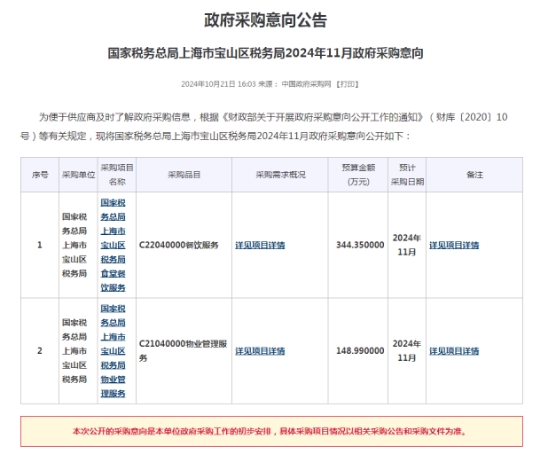The image size is (548, 462).
Task: Click the 预计采购日期 column header
Action: pyautogui.click(x=407, y=175)
